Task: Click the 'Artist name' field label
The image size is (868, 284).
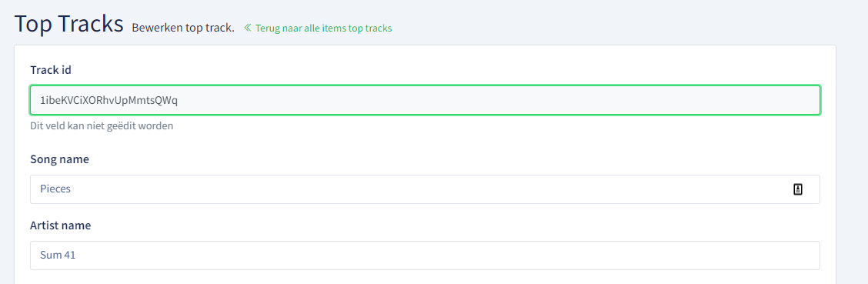Action: point(60,226)
